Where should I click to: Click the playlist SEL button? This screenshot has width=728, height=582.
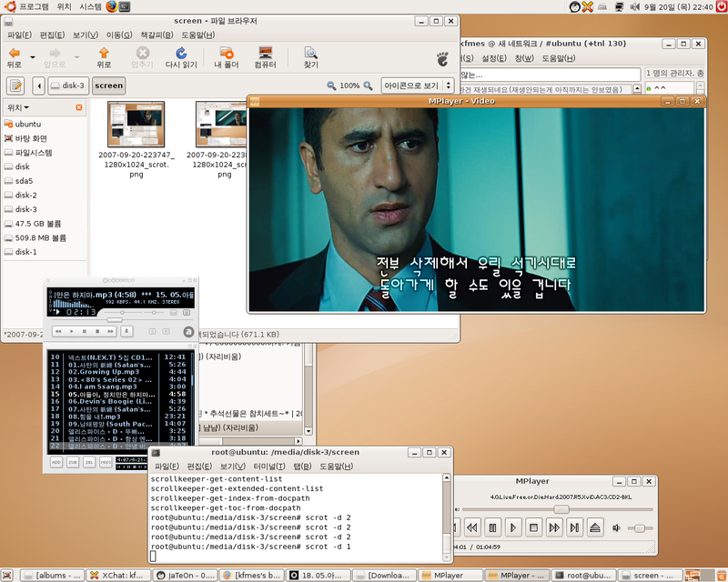[x=89, y=462]
